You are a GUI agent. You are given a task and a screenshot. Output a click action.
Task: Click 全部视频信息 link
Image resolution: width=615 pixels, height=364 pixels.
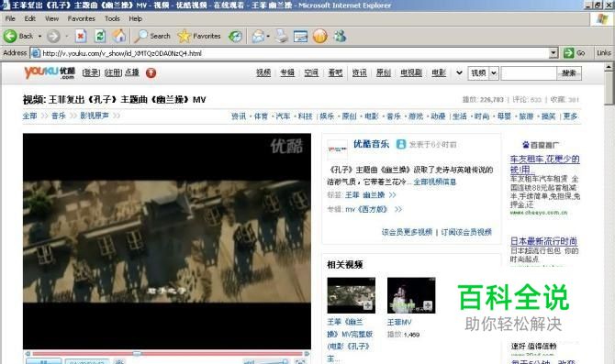pos(435,182)
